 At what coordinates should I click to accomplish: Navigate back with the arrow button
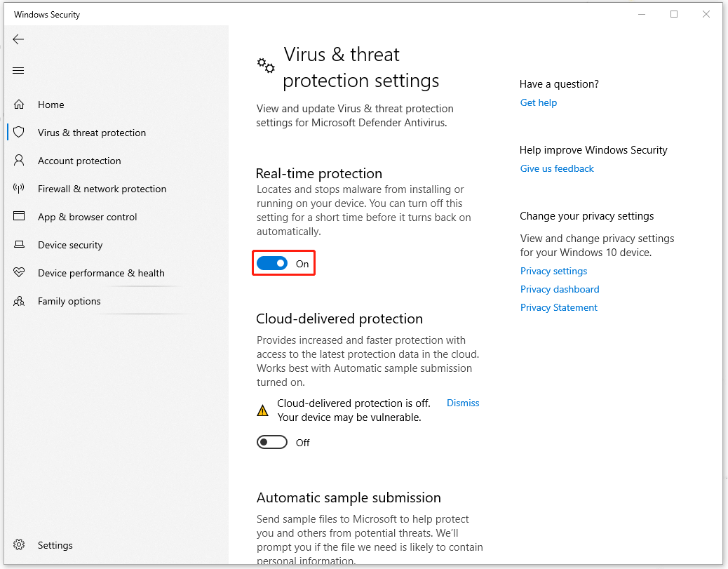[18, 39]
